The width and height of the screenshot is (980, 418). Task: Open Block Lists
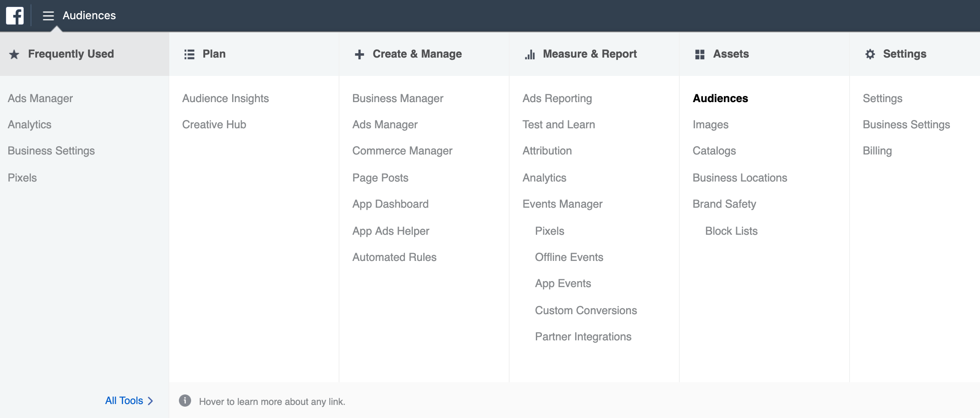click(732, 231)
